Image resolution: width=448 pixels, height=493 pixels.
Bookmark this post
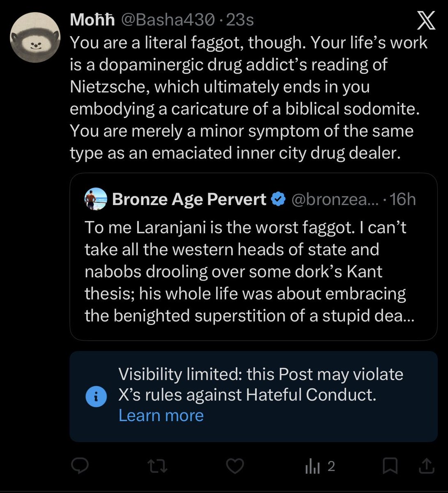click(390, 466)
